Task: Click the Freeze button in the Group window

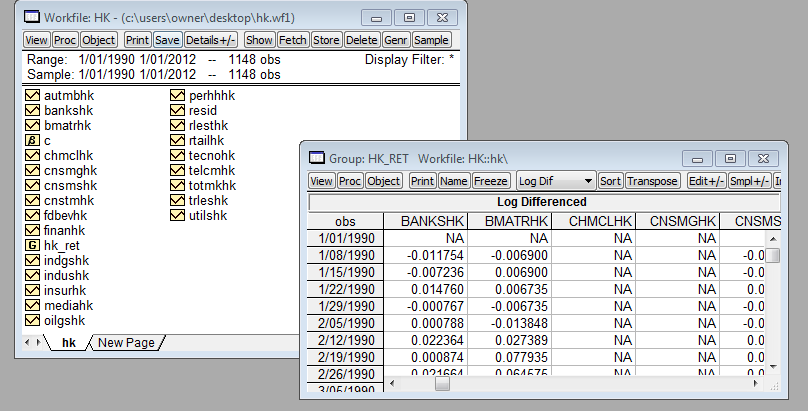Action: coord(491,181)
